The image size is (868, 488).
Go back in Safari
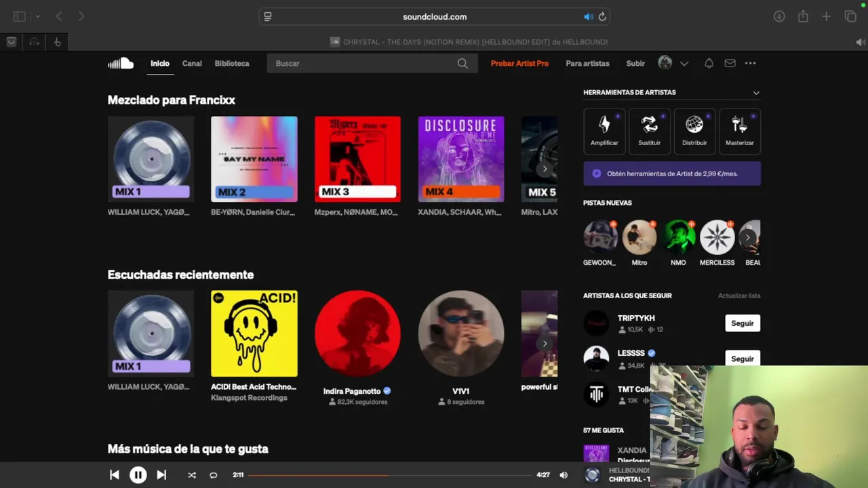tap(59, 16)
